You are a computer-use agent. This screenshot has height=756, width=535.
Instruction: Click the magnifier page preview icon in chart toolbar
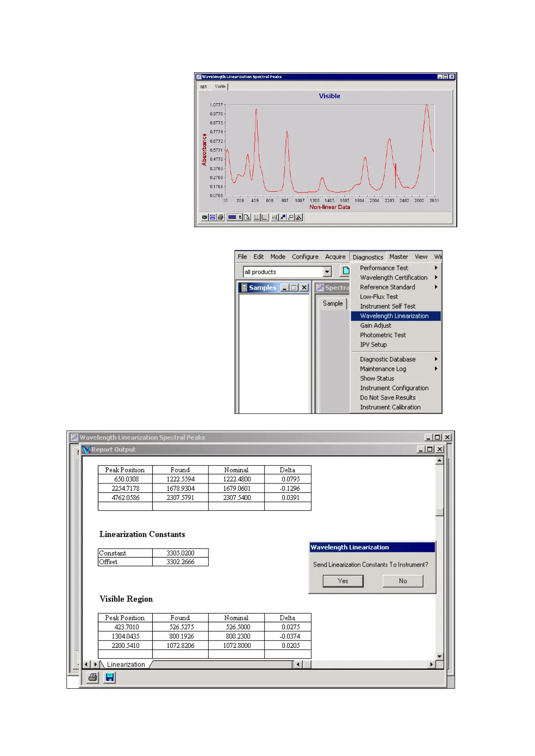[247, 217]
